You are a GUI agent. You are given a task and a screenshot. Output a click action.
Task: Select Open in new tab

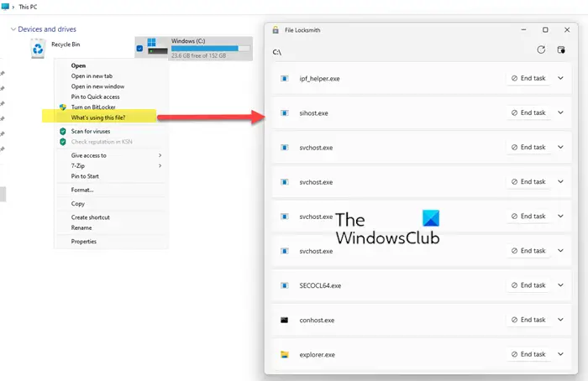[92, 76]
